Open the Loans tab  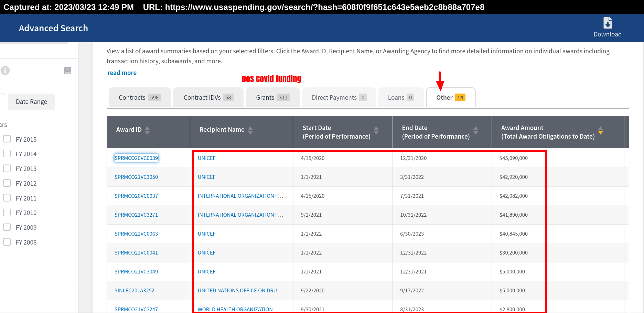[x=401, y=97]
